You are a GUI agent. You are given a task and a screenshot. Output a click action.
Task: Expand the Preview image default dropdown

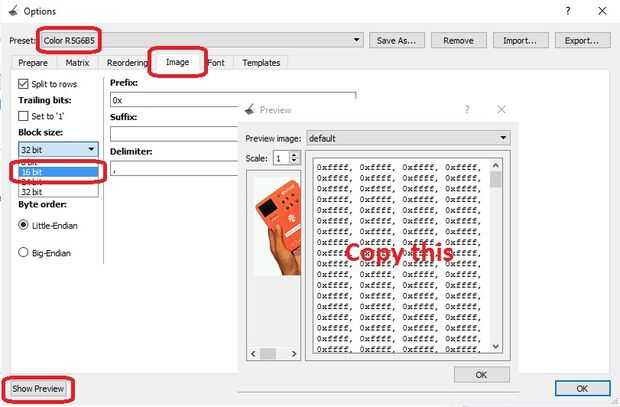click(408, 138)
